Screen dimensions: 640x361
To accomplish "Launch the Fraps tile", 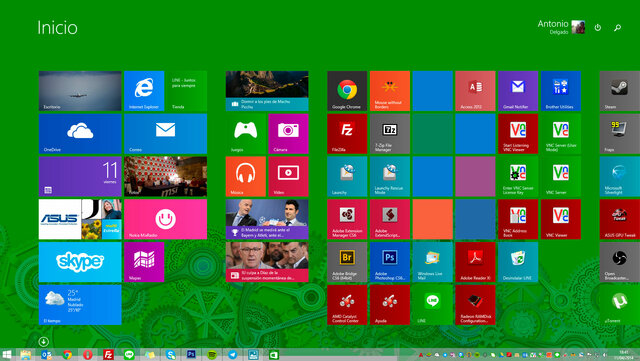I will point(620,134).
